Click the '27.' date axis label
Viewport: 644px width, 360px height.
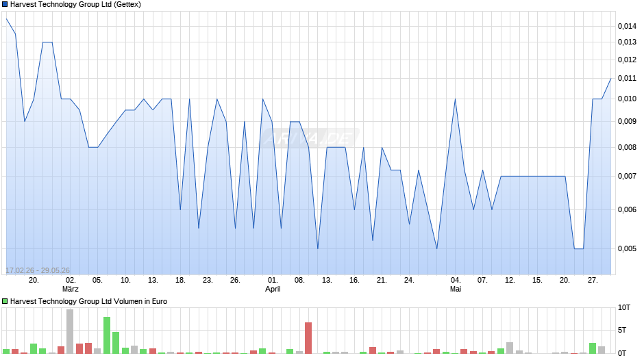592,281
